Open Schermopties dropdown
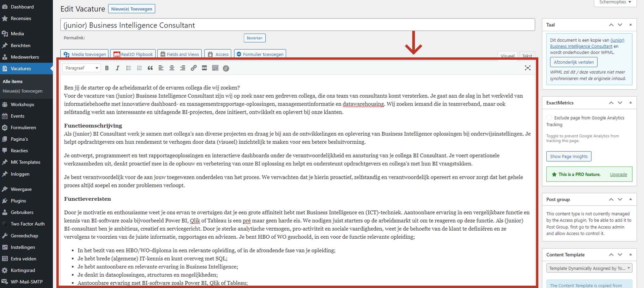Viewport: 644px width, 288px height. click(615, 2)
